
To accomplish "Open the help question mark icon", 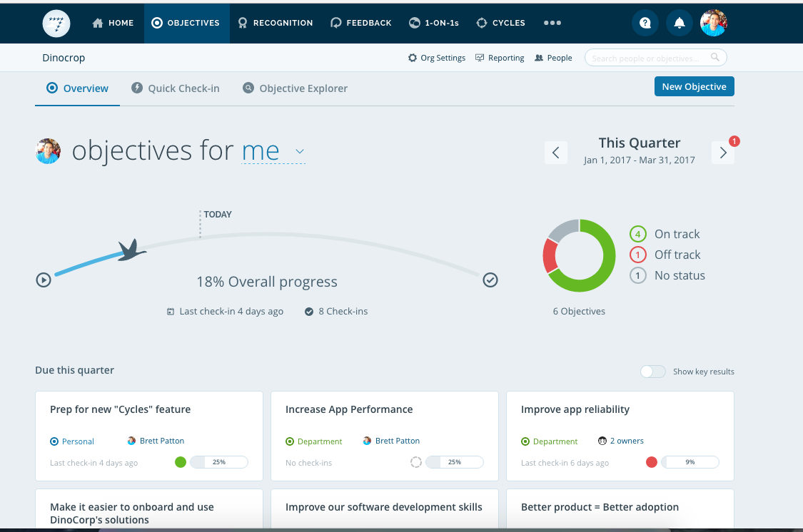I will pyautogui.click(x=645, y=23).
